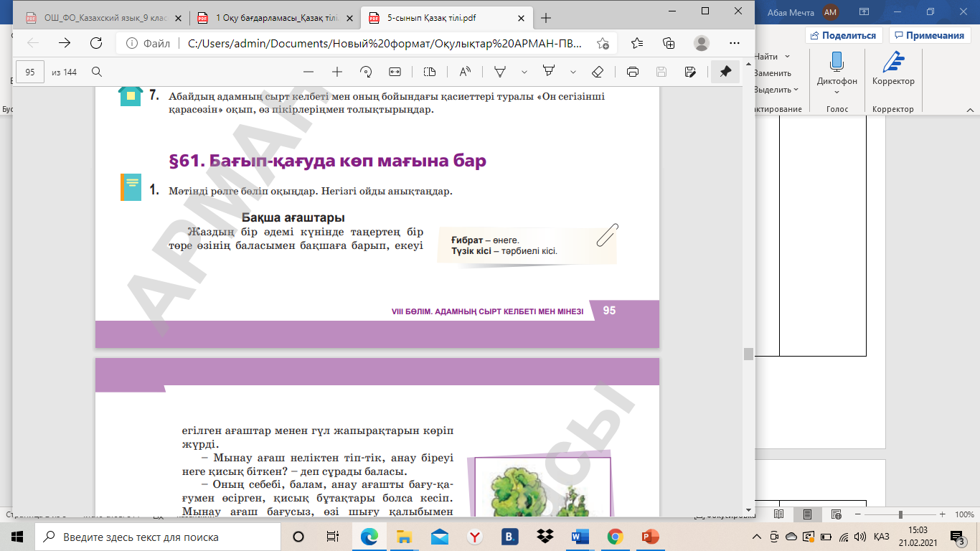Add this page to favorites
This screenshot has height=551, width=980.
pyautogui.click(x=603, y=43)
